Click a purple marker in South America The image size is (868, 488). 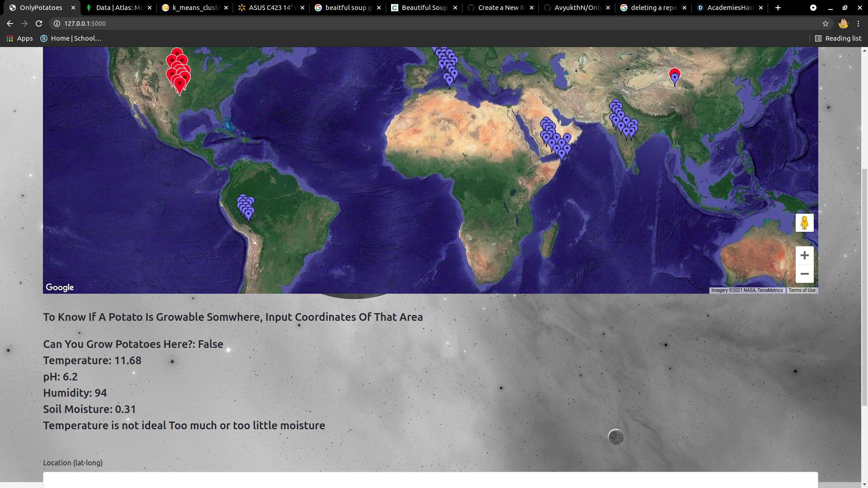(x=248, y=212)
